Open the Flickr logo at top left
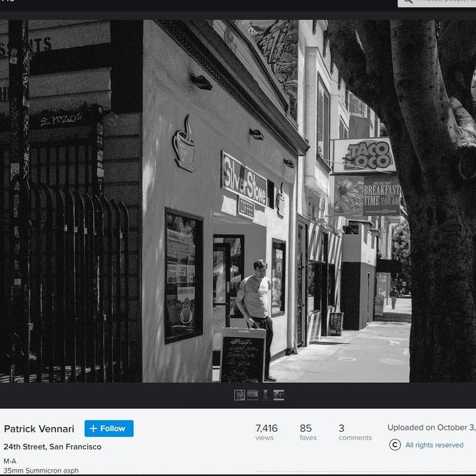Viewport: 476px width, 476px height. coord(7,1)
